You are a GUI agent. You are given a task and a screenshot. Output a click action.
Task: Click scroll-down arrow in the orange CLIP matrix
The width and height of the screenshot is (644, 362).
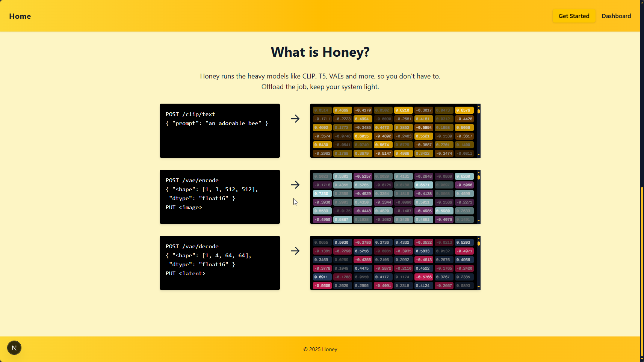coord(479,155)
